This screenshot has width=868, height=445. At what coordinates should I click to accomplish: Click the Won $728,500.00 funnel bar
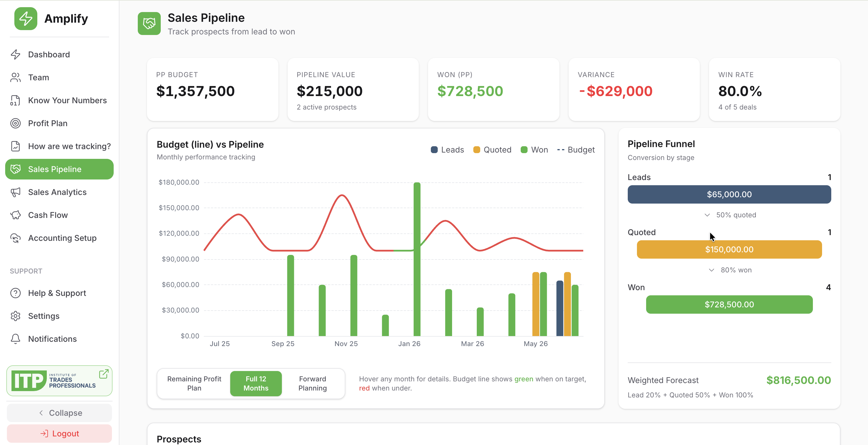(729, 305)
